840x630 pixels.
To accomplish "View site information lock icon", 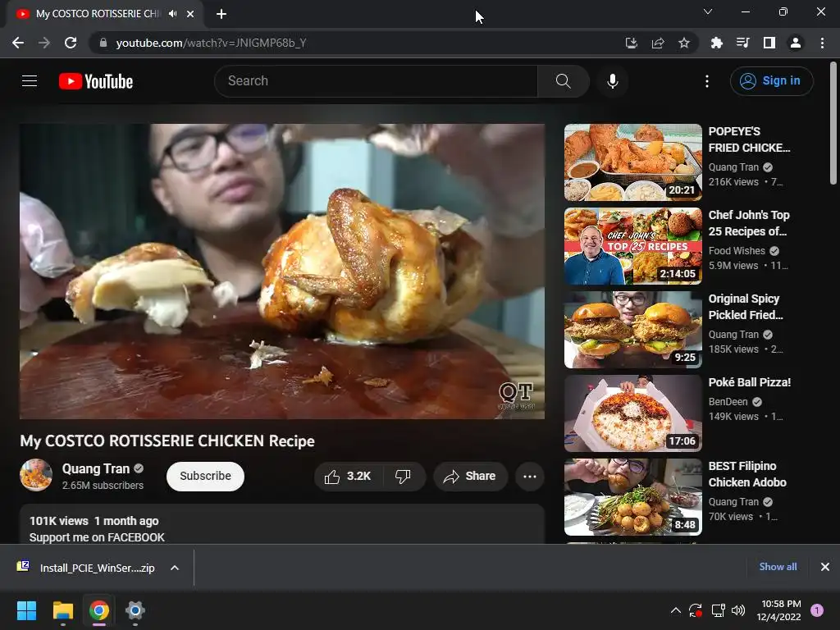I will (x=103, y=43).
